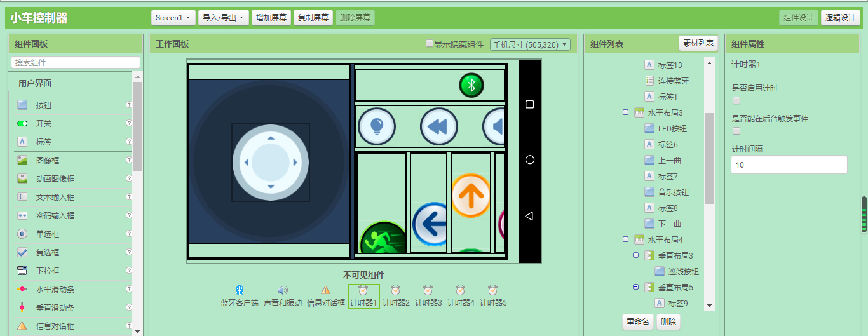Click the orange up arrow button

tap(471, 196)
